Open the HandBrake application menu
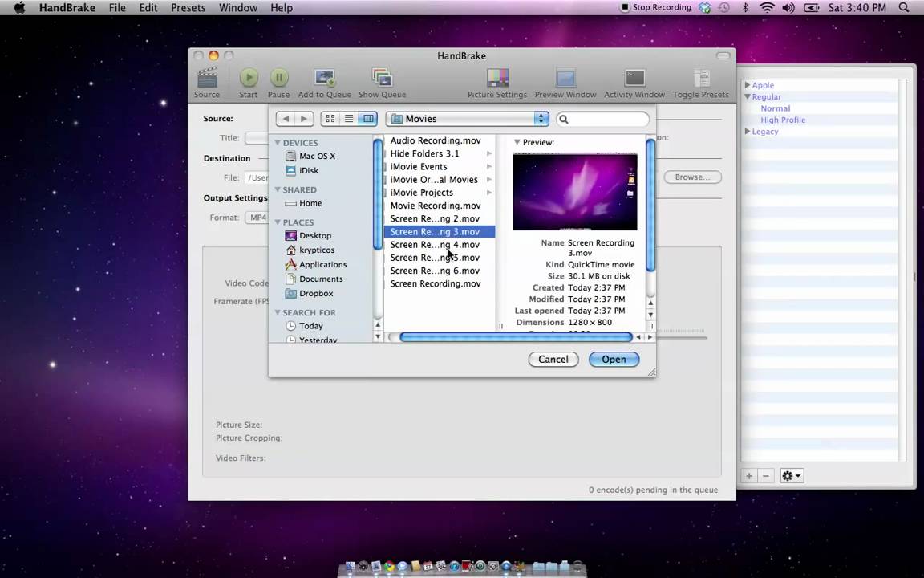Image resolution: width=924 pixels, height=578 pixels. coord(67,8)
